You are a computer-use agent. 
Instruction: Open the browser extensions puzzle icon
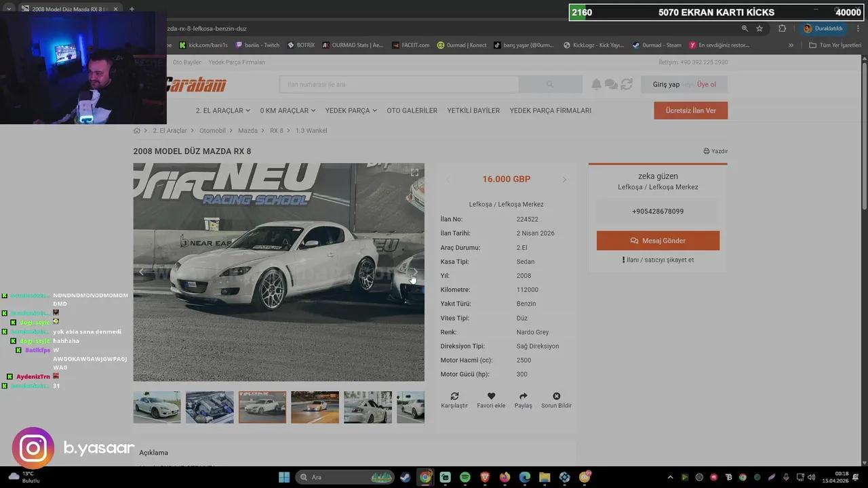coord(782,28)
